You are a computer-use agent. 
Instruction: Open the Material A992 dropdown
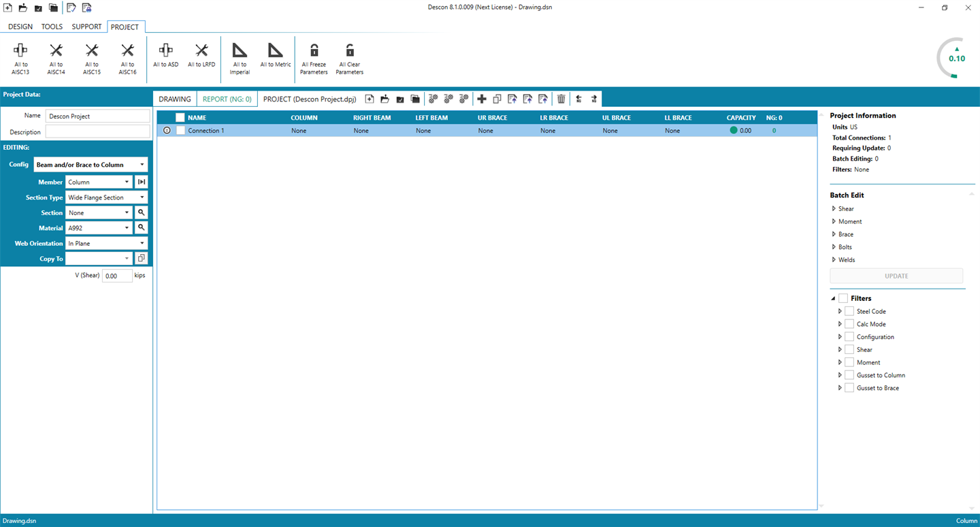[x=99, y=228]
